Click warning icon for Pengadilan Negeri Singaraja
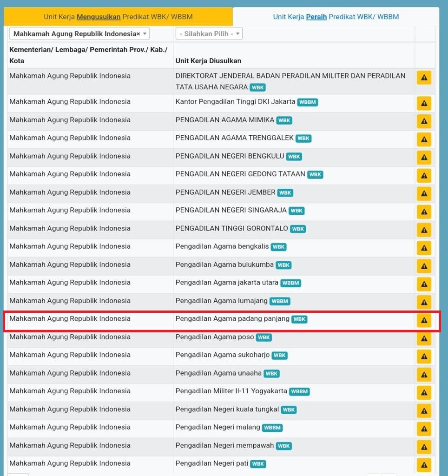The image size is (448, 476). click(424, 212)
